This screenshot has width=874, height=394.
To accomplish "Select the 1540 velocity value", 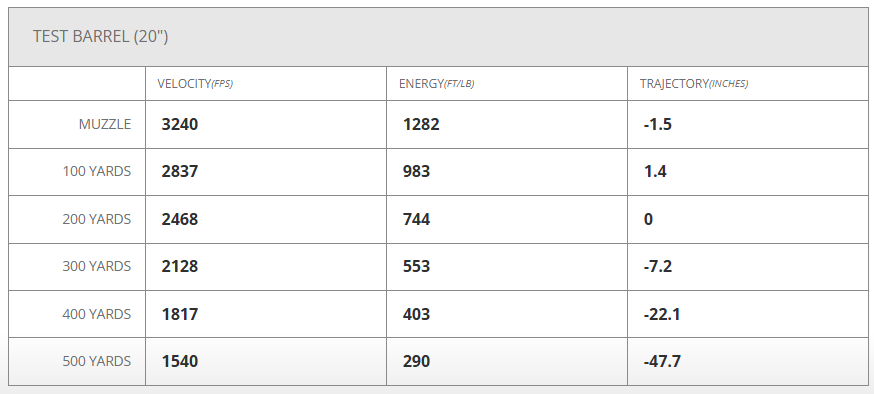I will 179,361.
